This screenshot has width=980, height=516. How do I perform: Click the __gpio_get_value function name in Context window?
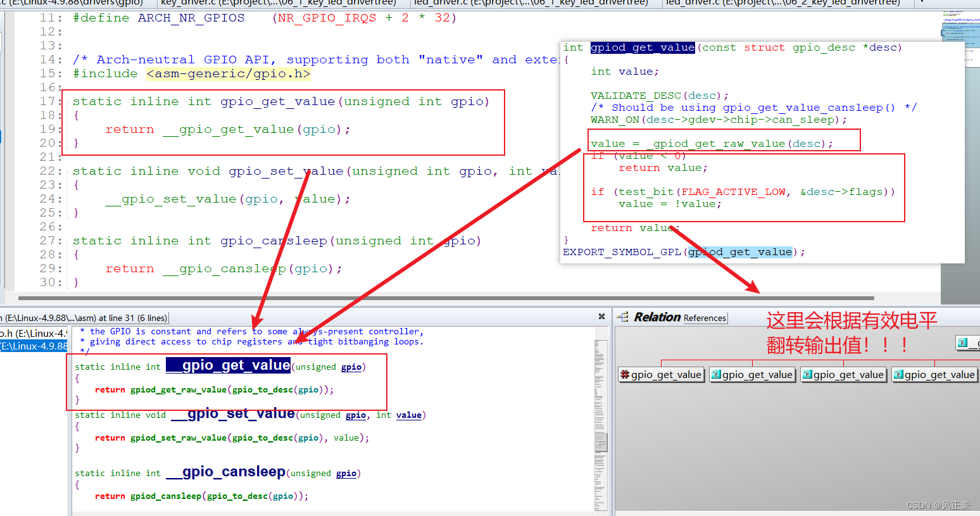(228, 365)
